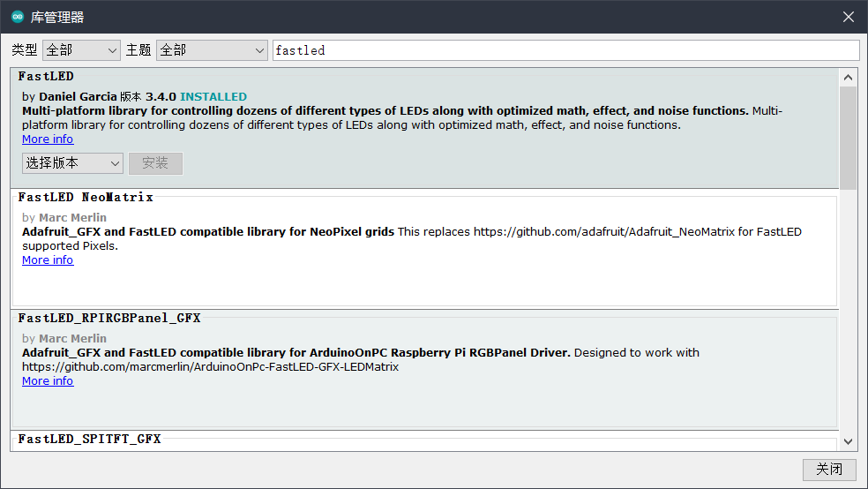Image resolution: width=868 pixels, height=489 pixels.
Task: Click the Arduino logo in the title bar
Action: tap(18, 17)
